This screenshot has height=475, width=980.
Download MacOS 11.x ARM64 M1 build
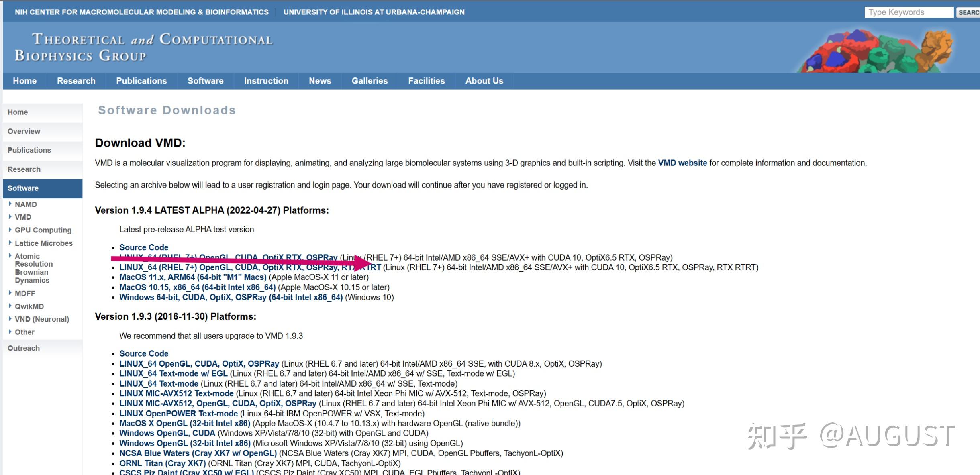[193, 277]
